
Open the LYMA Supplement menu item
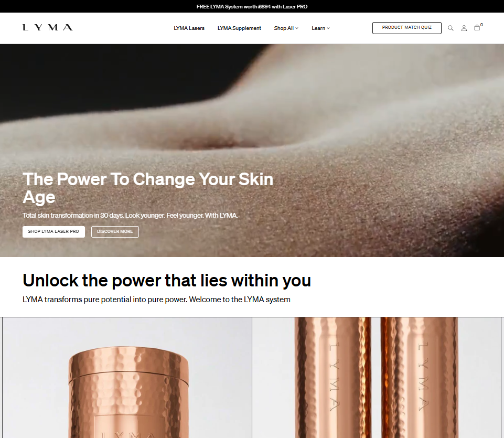pyautogui.click(x=239, y=28)
